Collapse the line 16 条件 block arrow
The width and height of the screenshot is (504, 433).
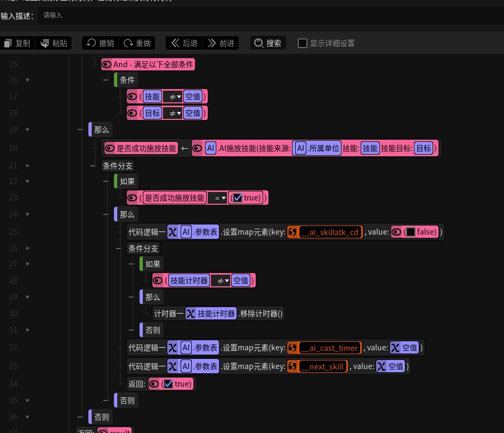click(x=27, y=80)
